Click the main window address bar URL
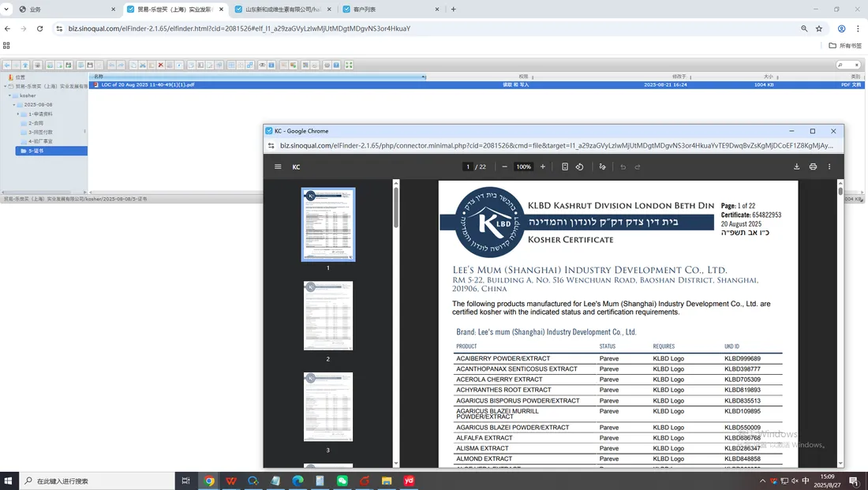The height and width of the screenshot is (490, 868). click(x=239, y=28)
